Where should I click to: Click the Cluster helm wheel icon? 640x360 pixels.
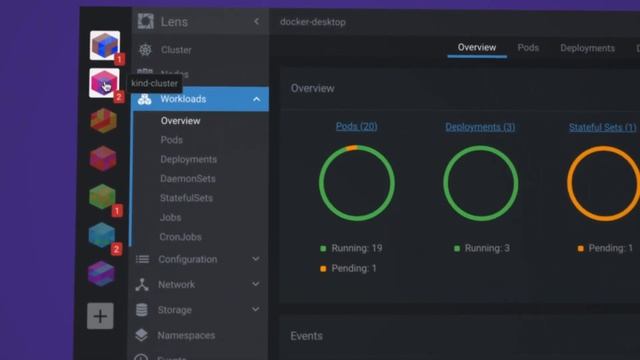click(x=145, y=50)
